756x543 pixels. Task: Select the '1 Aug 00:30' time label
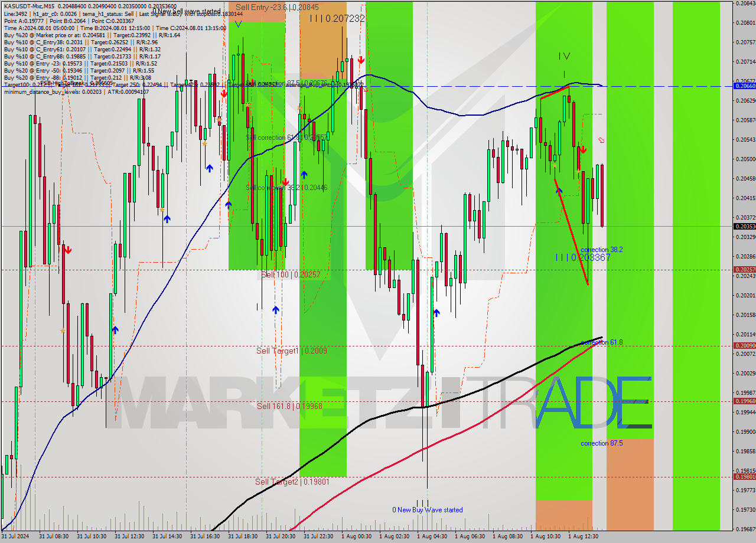(x=356, y=537)
